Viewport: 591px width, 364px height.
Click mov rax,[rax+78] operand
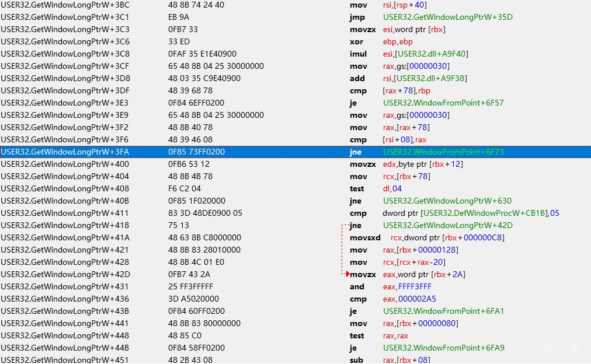pos(406,127)
